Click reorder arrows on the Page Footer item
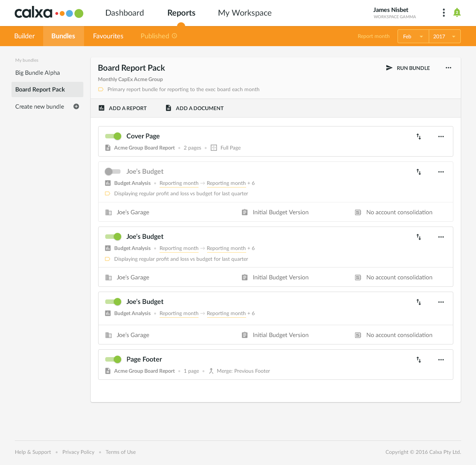The image size is (476, 465). click(x=419, y=360)
